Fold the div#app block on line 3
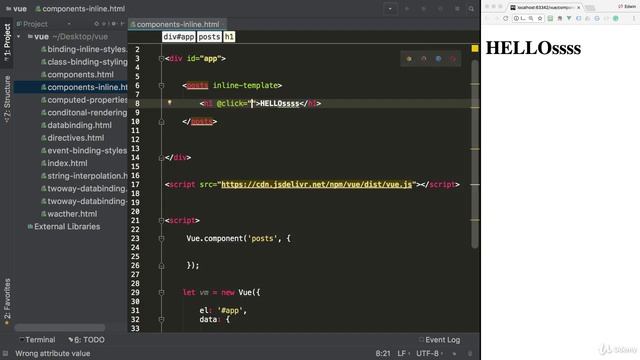This screenshot has width=640, height=360. pyautogui.click(x=161, y=59)
